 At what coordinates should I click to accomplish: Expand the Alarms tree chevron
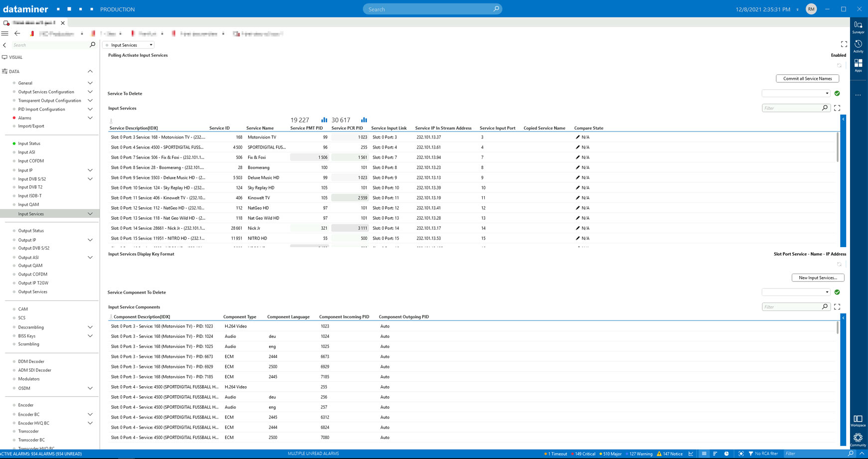pos(90,118)
